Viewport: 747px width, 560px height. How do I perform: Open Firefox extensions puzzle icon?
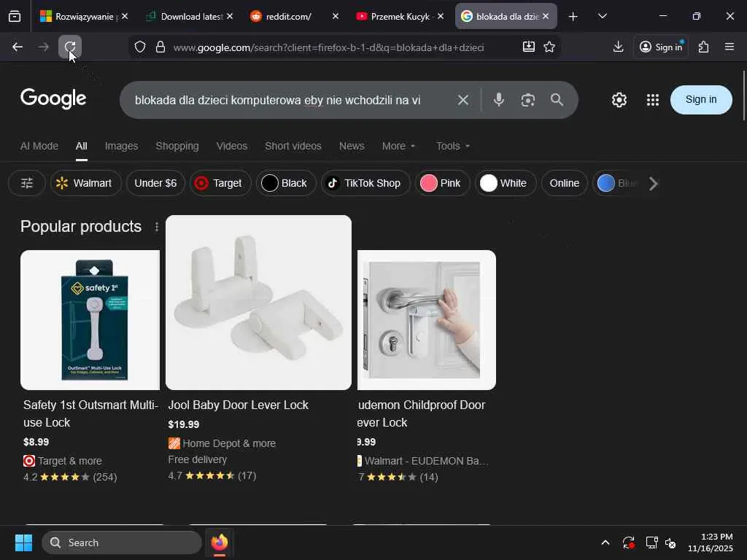tap(704, 47)
